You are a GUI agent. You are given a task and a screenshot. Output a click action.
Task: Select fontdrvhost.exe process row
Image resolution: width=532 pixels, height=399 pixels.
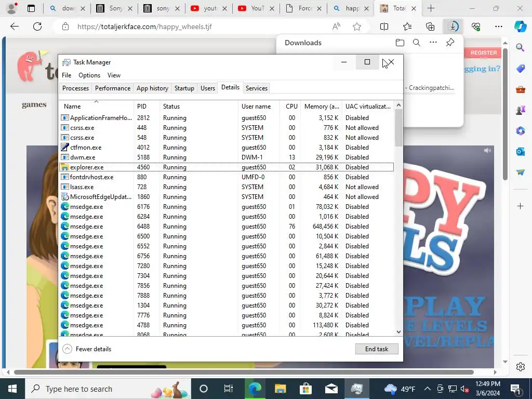click(x=227, y=177)
